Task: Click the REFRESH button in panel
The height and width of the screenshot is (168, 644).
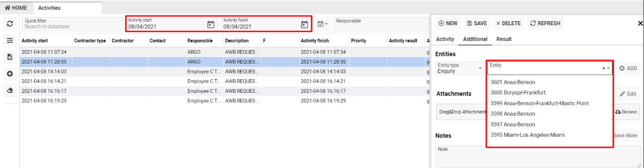Action: (x=545, y=23)
